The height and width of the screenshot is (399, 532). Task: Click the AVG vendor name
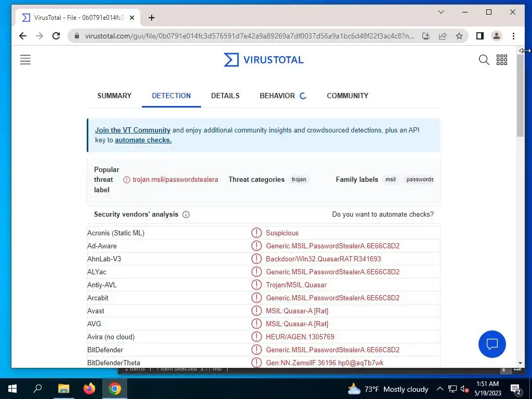click(94, 324)
